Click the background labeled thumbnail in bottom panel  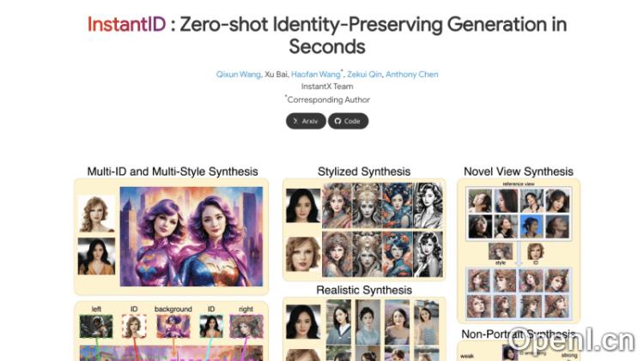pyautogui.click(x=173, y=326)
